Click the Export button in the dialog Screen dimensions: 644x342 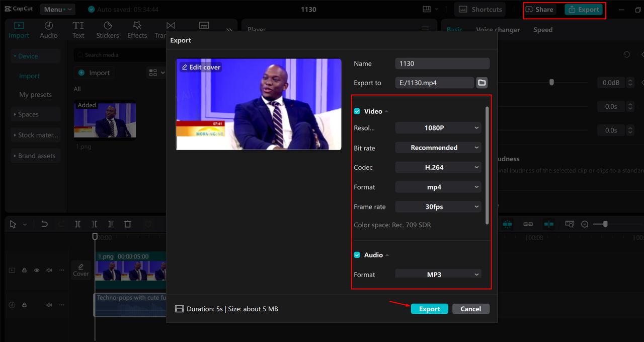point(429,309)
